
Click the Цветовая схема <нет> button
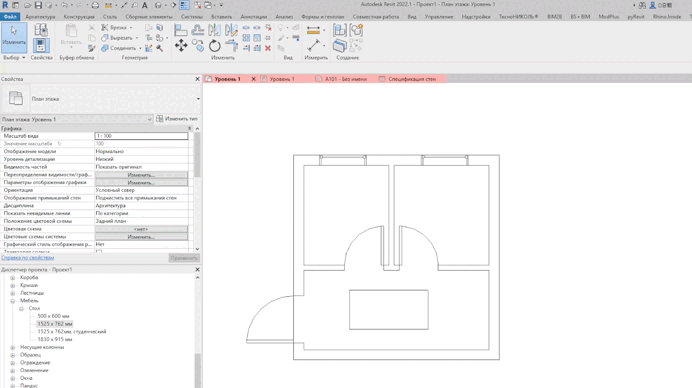pos(141,229)
